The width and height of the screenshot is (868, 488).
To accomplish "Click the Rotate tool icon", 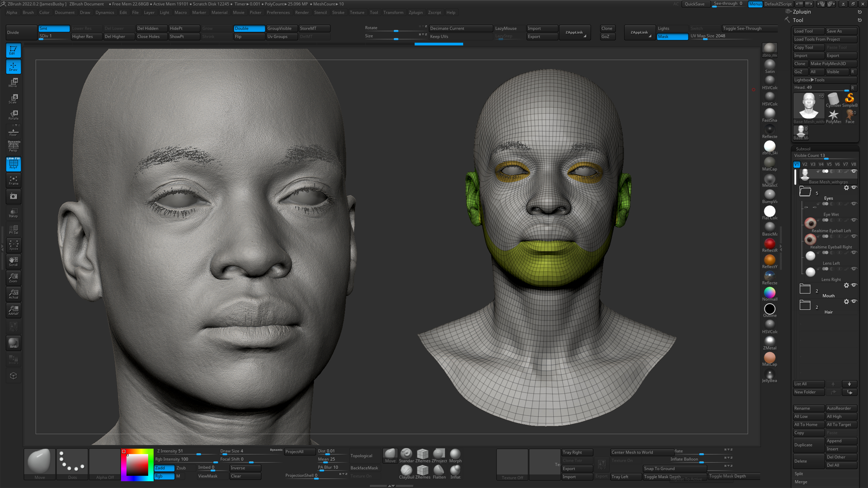I will (x=14, y=115).
